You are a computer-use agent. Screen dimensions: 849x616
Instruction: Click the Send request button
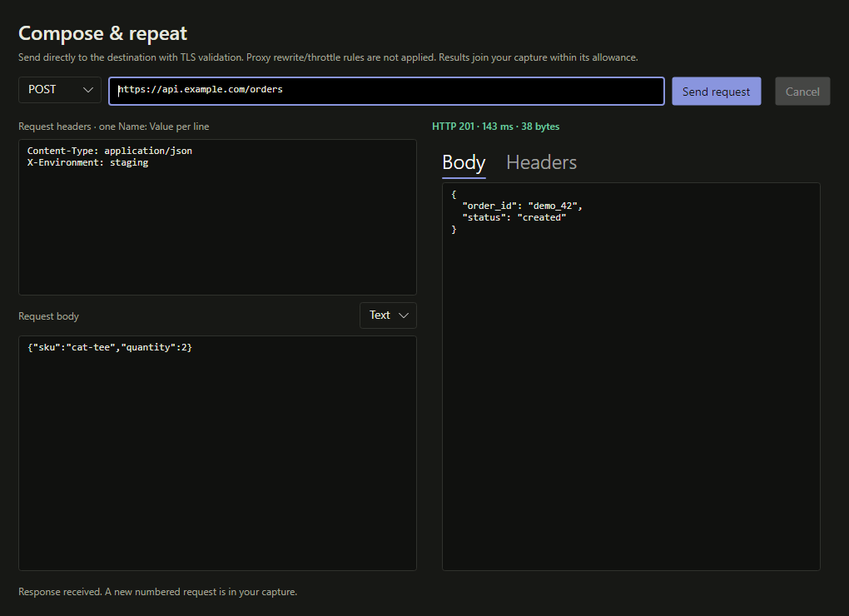717,92
